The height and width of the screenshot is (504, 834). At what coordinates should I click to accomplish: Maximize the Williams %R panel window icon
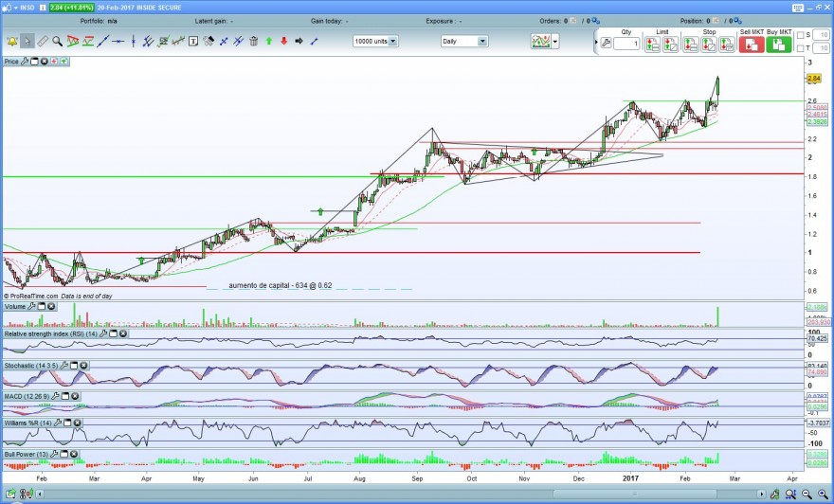pos(68,423)
